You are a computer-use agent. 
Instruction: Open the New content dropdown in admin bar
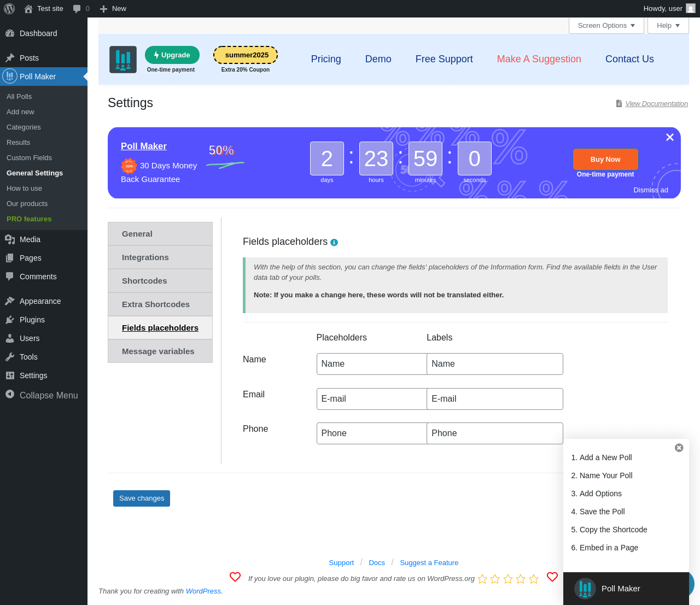click(x=113, y=9)
